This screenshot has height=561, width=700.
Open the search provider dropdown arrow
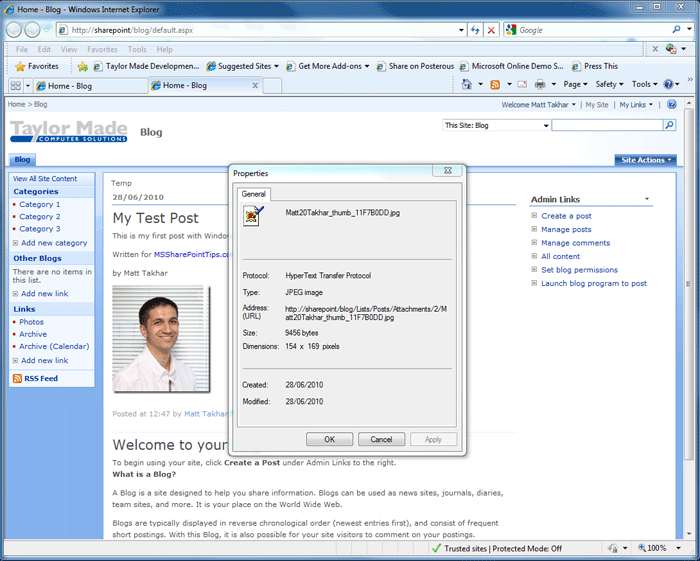click(x=689, y=29)
